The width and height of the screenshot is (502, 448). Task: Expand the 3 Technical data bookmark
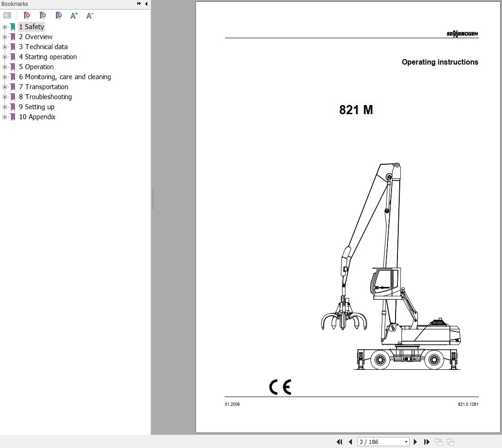[x=5, y=47]
